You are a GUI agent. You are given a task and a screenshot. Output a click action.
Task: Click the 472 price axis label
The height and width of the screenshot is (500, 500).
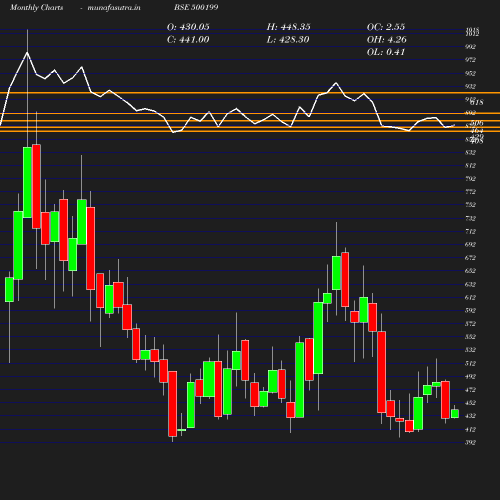(470, 390)
